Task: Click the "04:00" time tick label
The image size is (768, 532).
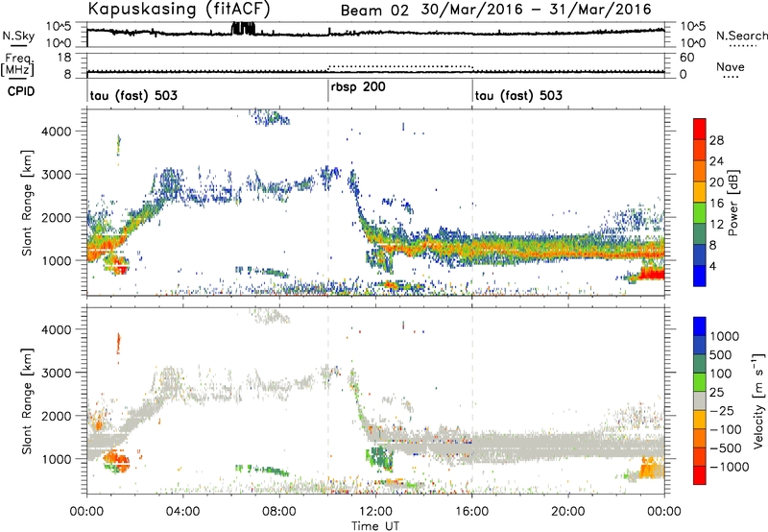Action: pos(182,512)
